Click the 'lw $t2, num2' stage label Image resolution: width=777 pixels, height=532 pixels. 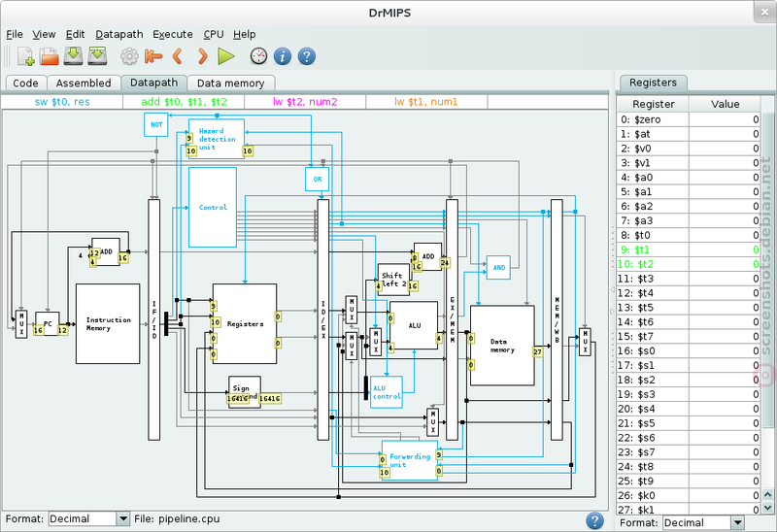pos(305,102)
